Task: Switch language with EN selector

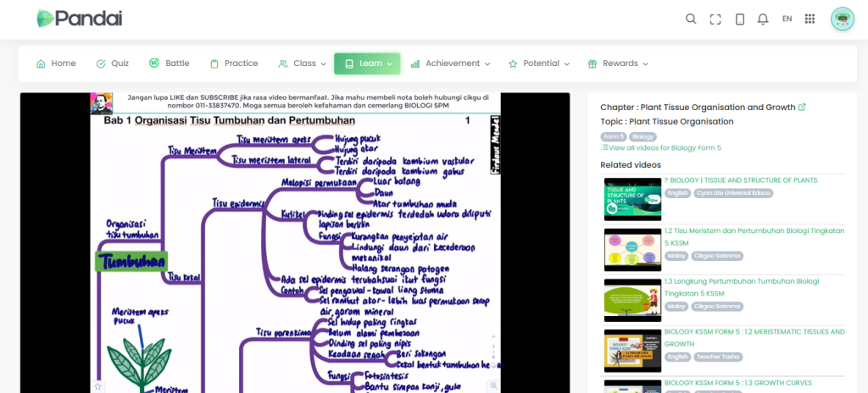Action: [x=787, y=19]
